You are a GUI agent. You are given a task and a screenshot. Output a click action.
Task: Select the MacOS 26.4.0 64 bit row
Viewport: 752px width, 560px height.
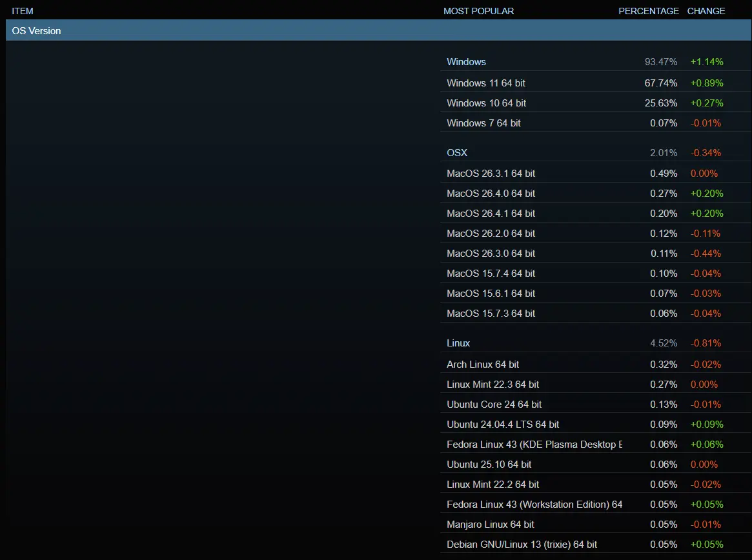(596, 193)
